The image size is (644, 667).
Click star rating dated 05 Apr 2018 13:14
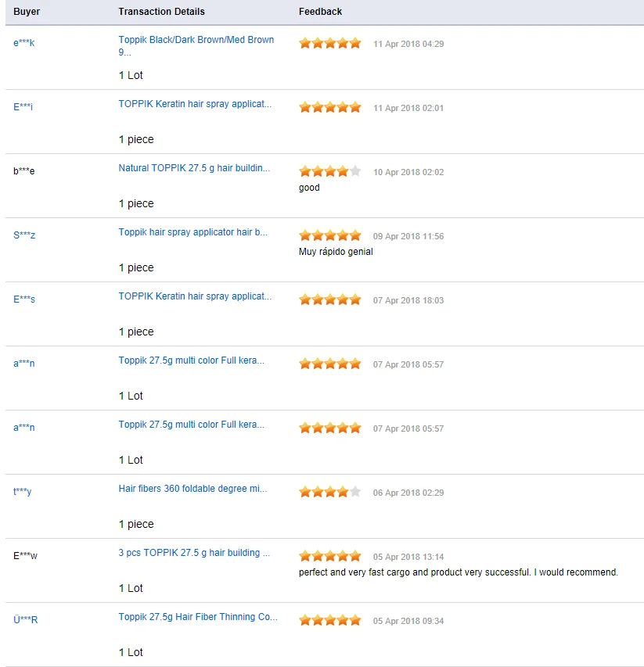pyautogui.click(x=330, y=557)
